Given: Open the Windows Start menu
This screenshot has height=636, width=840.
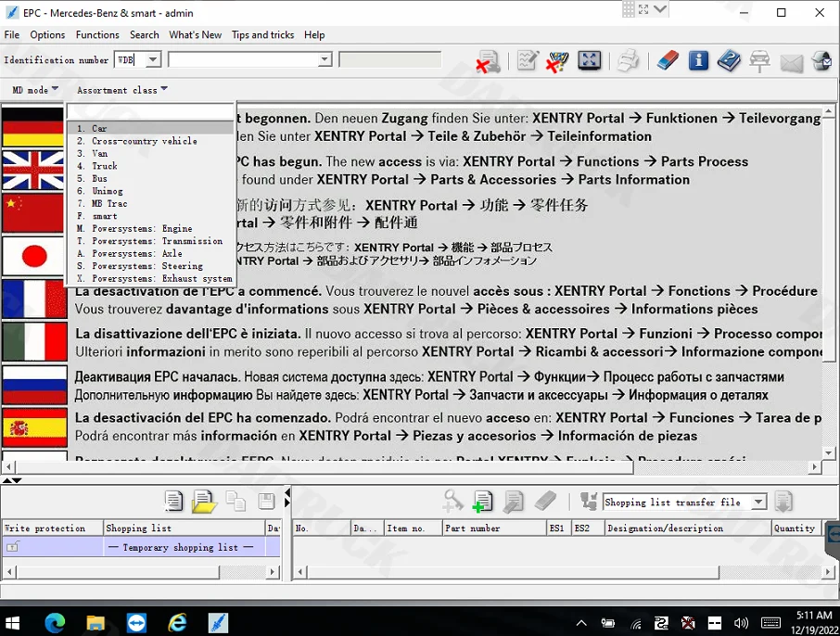Looking at the screenshot, I should point(12,623).
